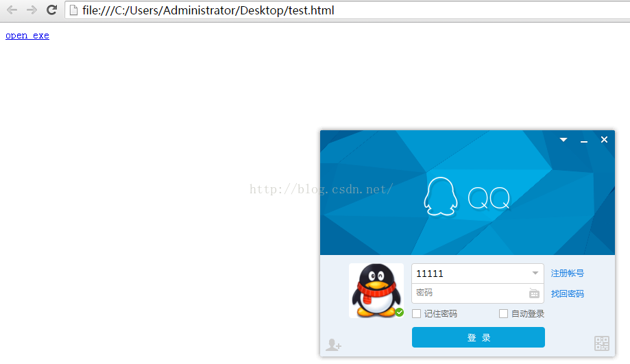This screenshot has width=630, height=364.
Task: Tick the 记住密码 checkbox
Action: [417, 314]
